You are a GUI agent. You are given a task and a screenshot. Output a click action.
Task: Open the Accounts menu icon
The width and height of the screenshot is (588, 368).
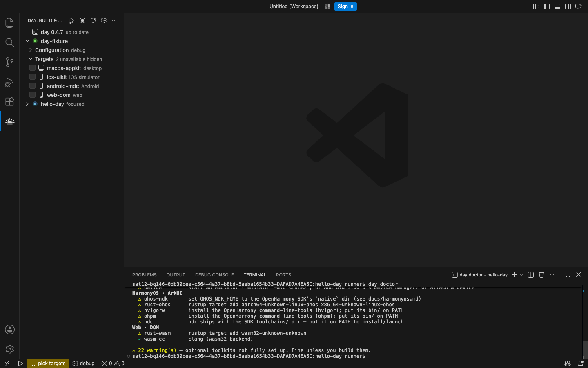pos(10,330)
